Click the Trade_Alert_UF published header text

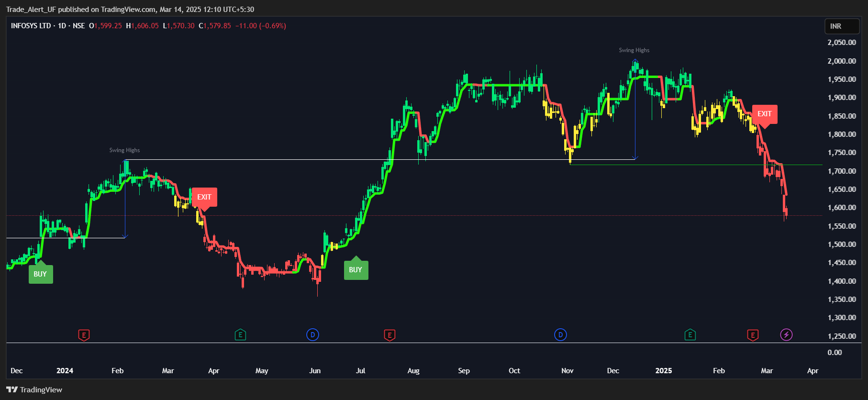pyautogui.click(x=130, y=9)
